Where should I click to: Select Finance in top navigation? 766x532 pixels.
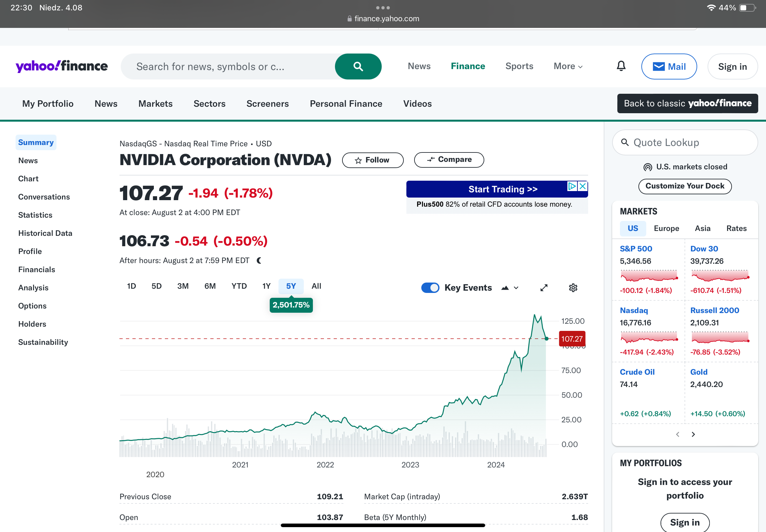[468, 66]
